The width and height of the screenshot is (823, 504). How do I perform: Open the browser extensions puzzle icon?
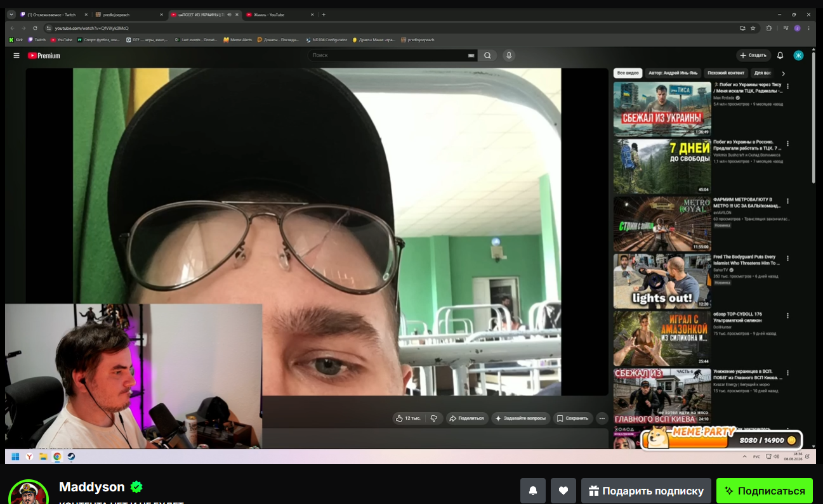(769, 28)
